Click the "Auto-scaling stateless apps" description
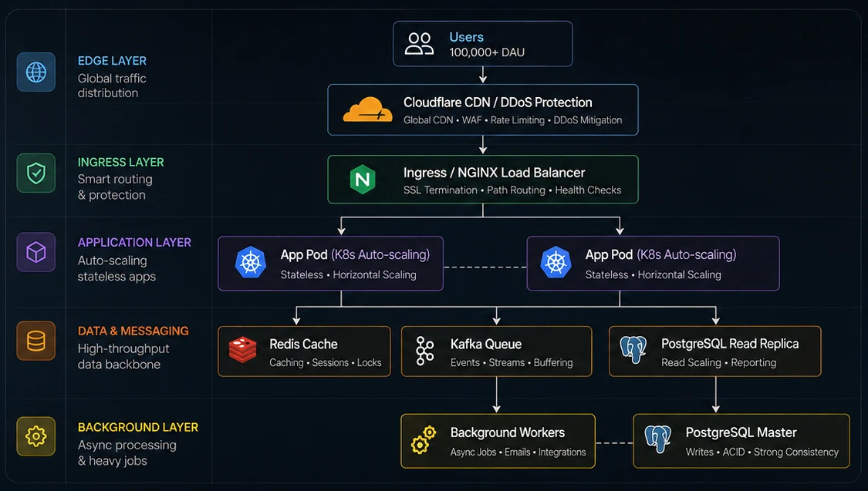Screen dimensions: 868x491 117,268
